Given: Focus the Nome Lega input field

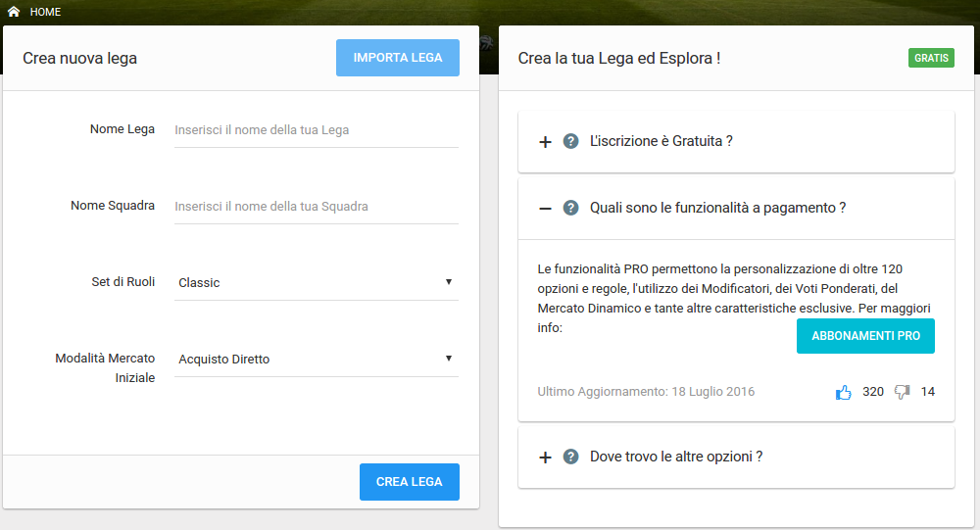Looking at the screenshot, I should (x=316, y=129).
